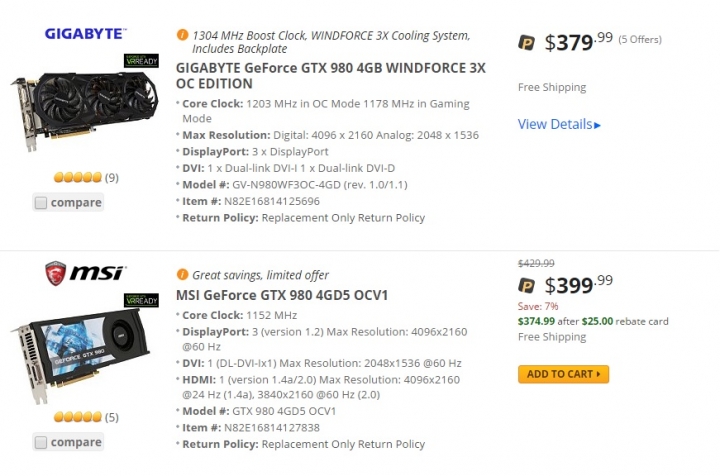Click the info icon next to Great savings
Viewport: 720px width, 476px height.
(182, 274)
